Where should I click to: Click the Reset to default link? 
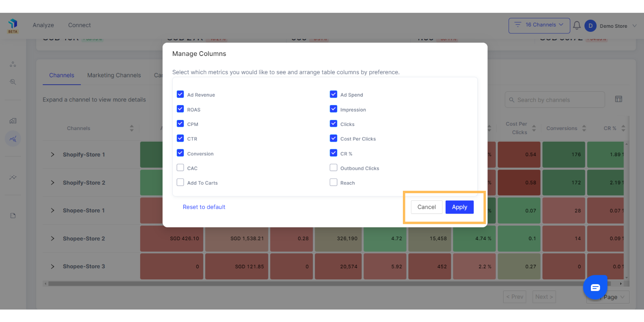(204, 207)
